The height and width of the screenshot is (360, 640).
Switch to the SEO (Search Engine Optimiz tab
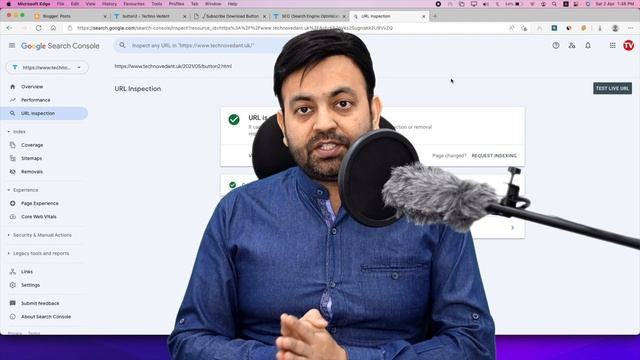(309, 16)
